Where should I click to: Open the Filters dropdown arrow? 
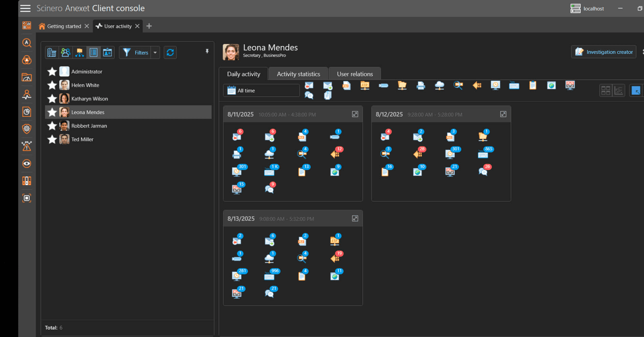click(155, 53)
